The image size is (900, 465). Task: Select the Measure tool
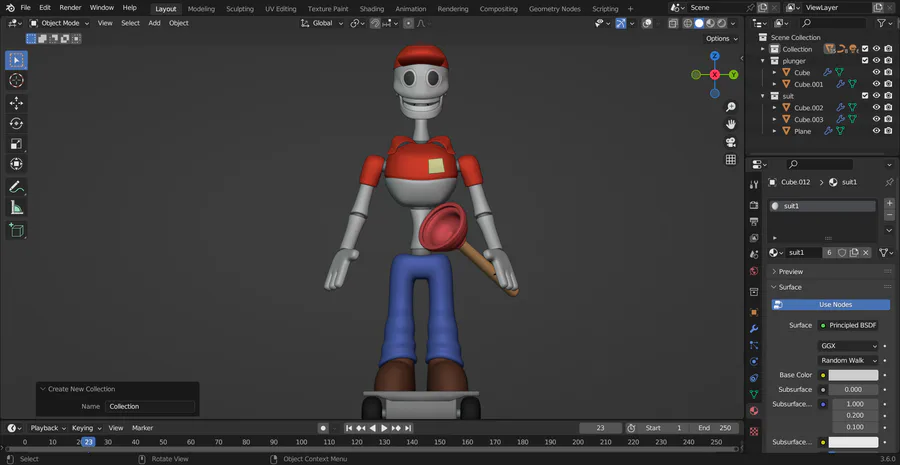(17, 207)
